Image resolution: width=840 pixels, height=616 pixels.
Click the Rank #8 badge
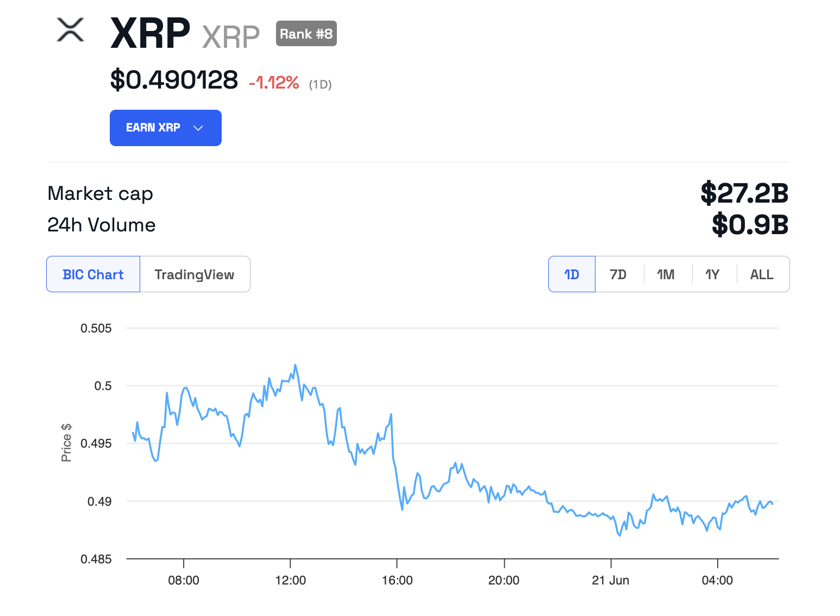pos(306,34)
